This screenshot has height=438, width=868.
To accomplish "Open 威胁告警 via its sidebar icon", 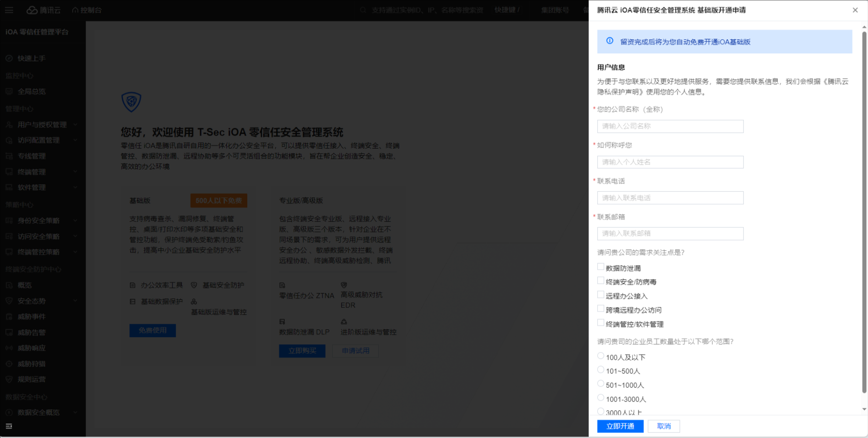I will [x=9, y=333].
